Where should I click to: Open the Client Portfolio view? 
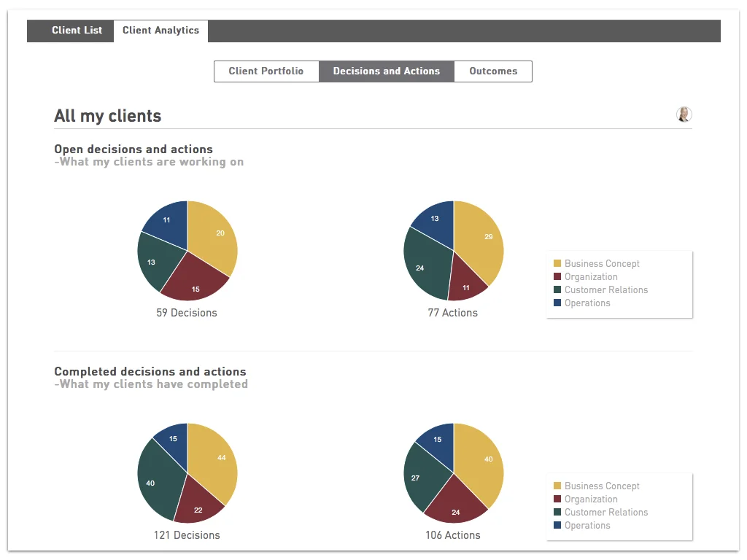tap(266, 71)
